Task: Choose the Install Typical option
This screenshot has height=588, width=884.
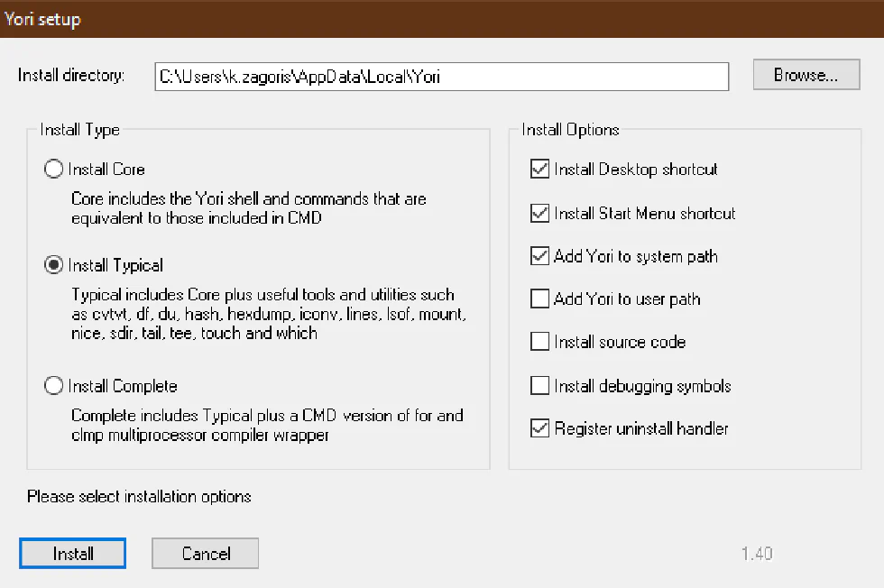Action: coord(54,265)
